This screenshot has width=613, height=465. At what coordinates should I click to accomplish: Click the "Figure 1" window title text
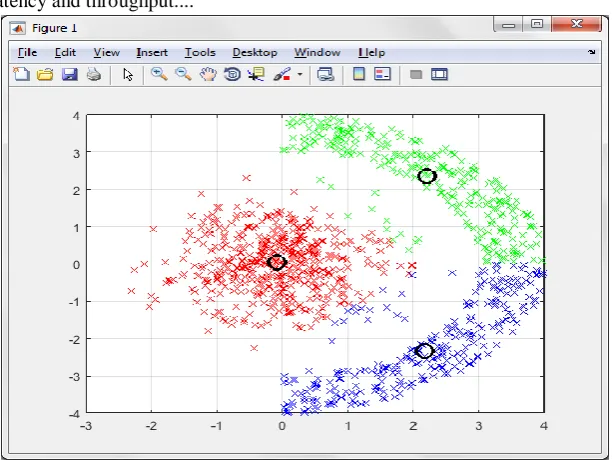(x=54, y=28)
